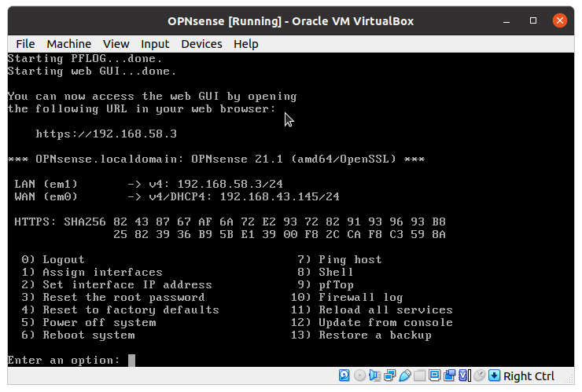This screenshot has width=582, height=392.
Task: Click the network adapters status icon
Action: pos(389,376)
